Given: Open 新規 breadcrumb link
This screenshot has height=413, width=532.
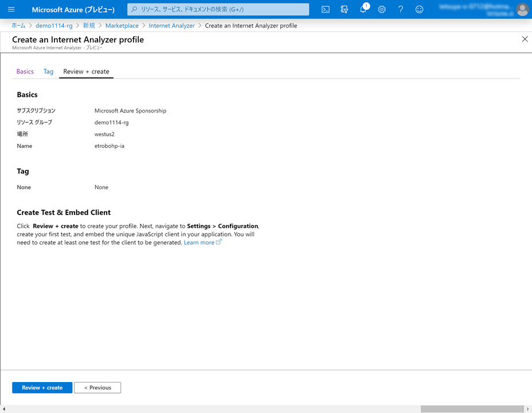Looking at the screenshot, I should 89,25.
